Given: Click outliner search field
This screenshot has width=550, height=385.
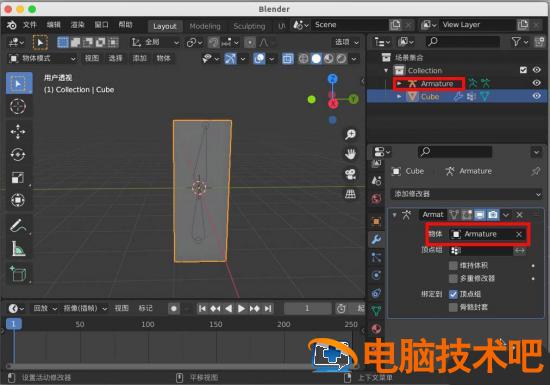Looking at the screenshot, I should pyautogui.click(x=463, y=42).
